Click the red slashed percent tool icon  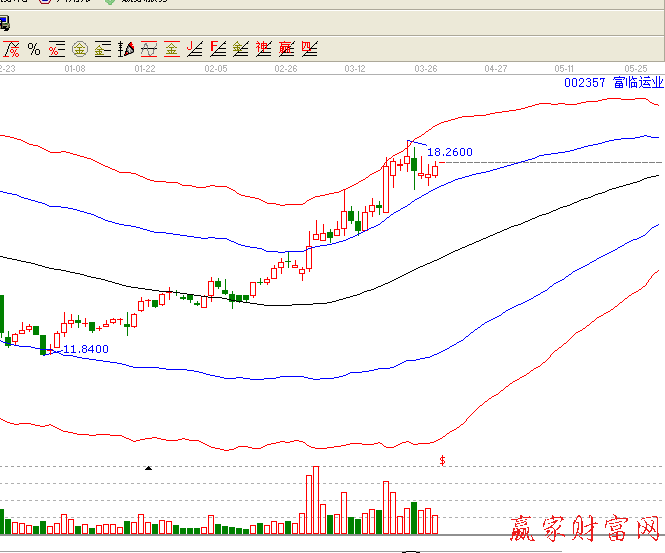click(x=11, y=48)
